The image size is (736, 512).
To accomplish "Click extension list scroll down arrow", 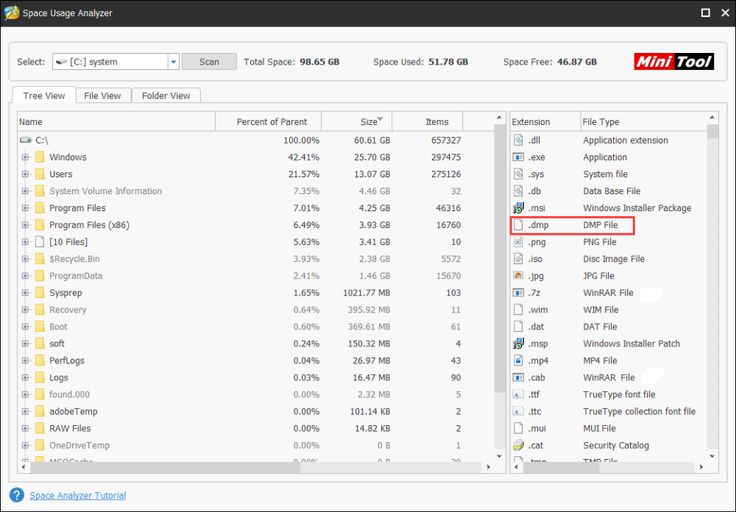I will tap(712, 456).
